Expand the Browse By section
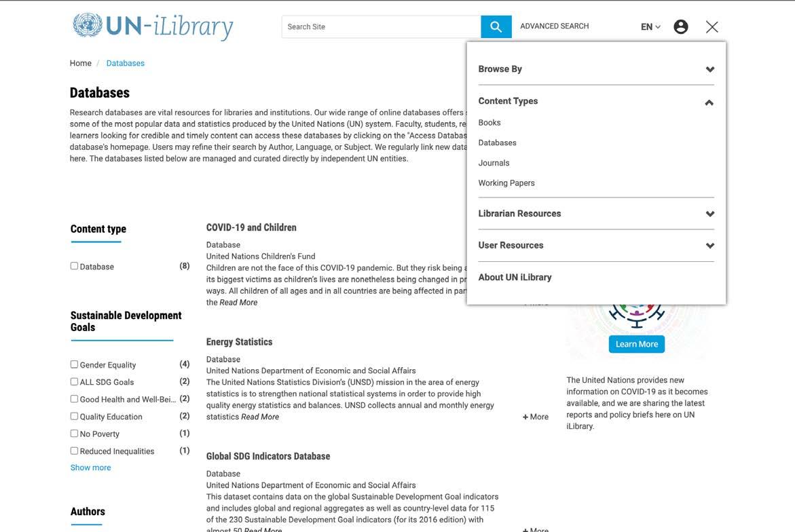This screenshot has height=532, width=795. [596, 69]
